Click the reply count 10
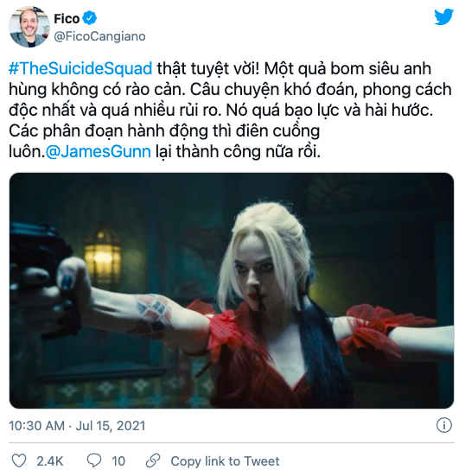 pos(118,461)
